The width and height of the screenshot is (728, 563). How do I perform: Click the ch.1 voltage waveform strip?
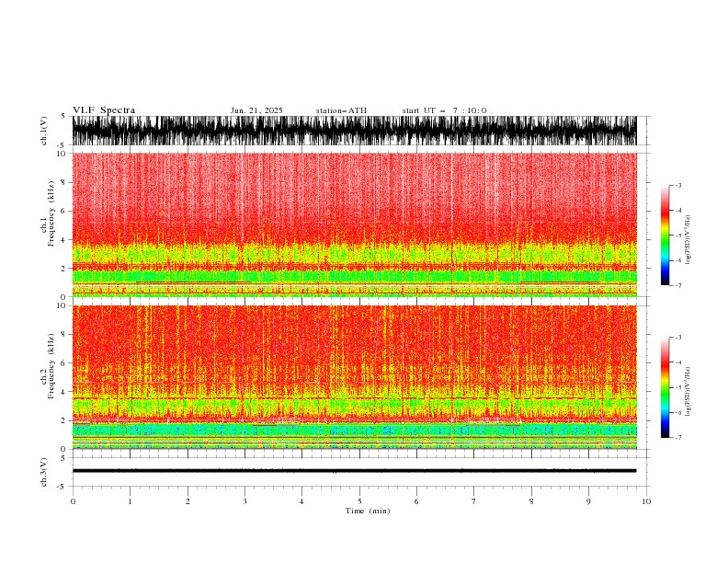(x=354, y=131)
